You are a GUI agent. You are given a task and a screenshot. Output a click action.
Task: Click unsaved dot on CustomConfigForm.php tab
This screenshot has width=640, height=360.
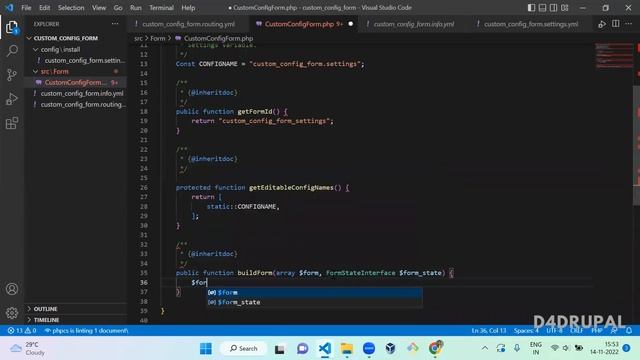(x=351, y=24)
